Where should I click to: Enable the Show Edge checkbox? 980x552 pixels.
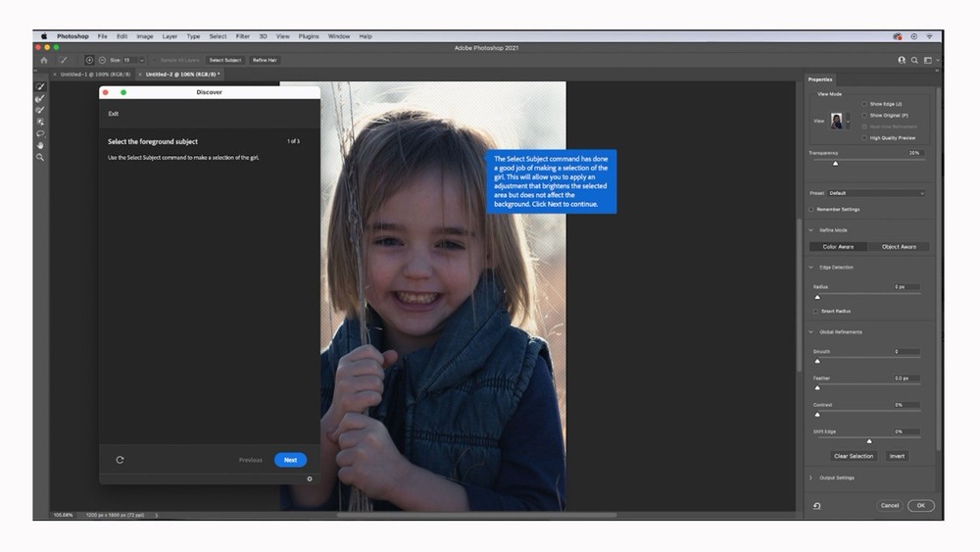[864, 103]
